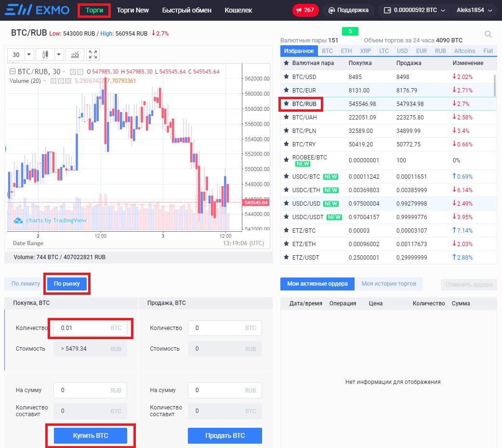Toggle favorite star for BTC/USD
The image size is (502, 448).
(286, 77)
